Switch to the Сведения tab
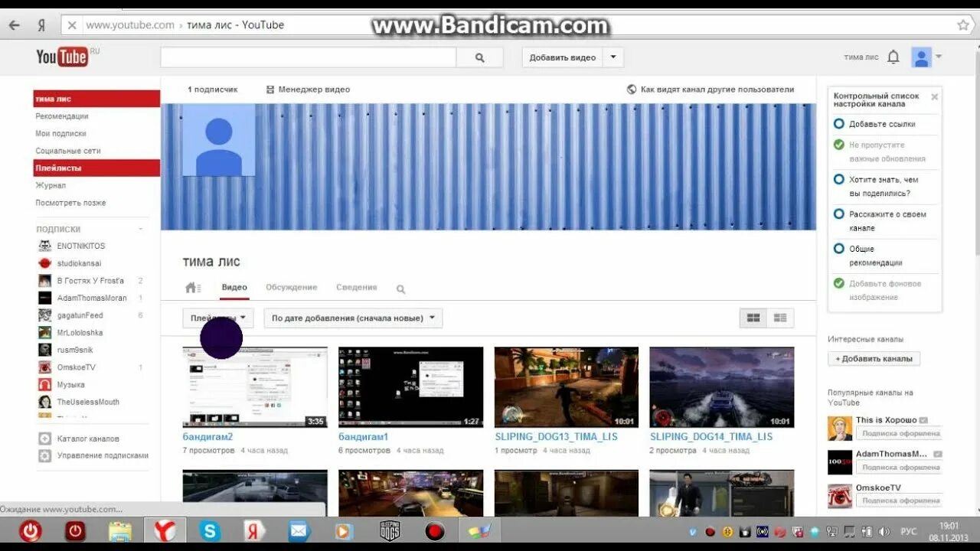Screen dimensions: 980x551 point(357,288)
